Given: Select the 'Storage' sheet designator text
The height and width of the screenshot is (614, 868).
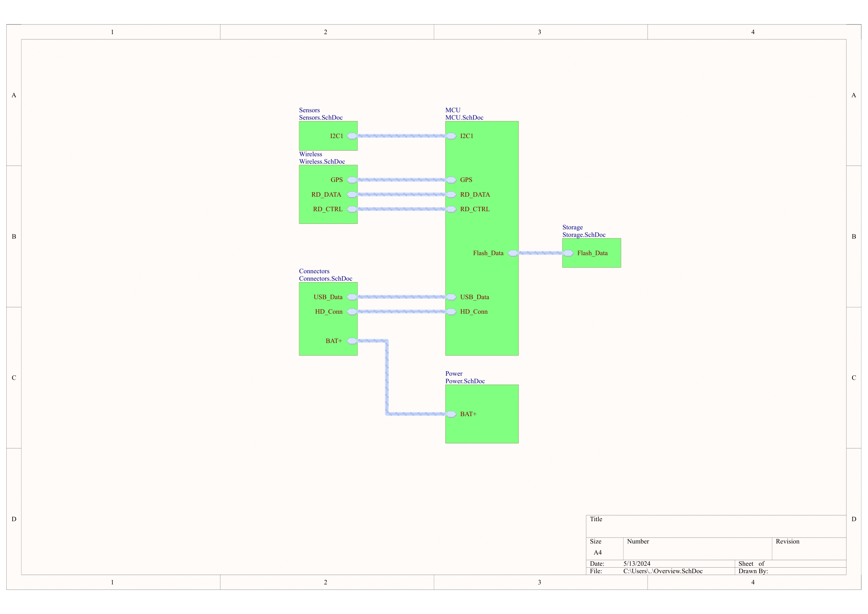Looking at the screenshot, I should tap(572, 227).
